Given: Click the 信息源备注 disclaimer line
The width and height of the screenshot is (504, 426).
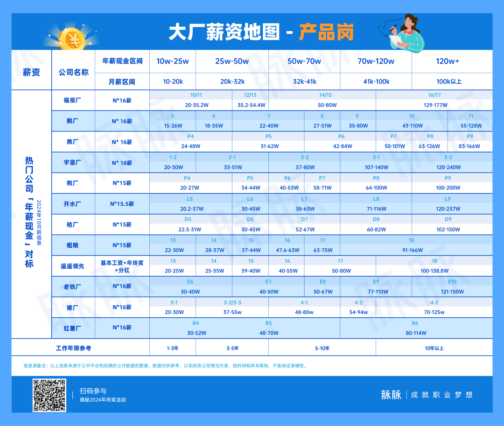Looking at the screenshot, I should click(165, 366).
